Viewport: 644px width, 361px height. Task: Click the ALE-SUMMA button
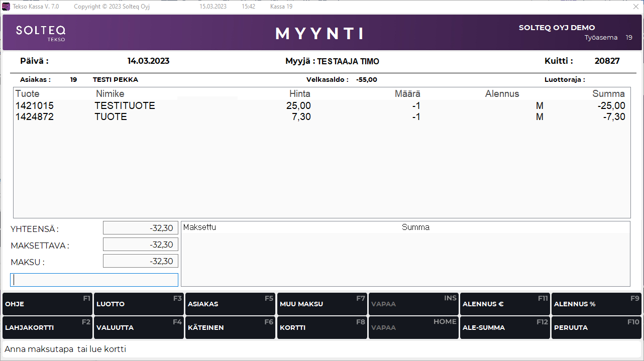click(505, 328)
